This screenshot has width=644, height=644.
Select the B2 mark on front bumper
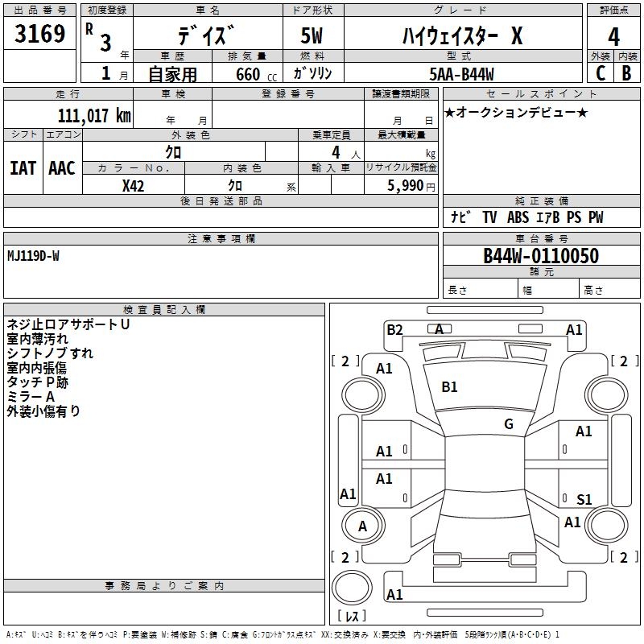pyautogui.click(x=394, y=330)
